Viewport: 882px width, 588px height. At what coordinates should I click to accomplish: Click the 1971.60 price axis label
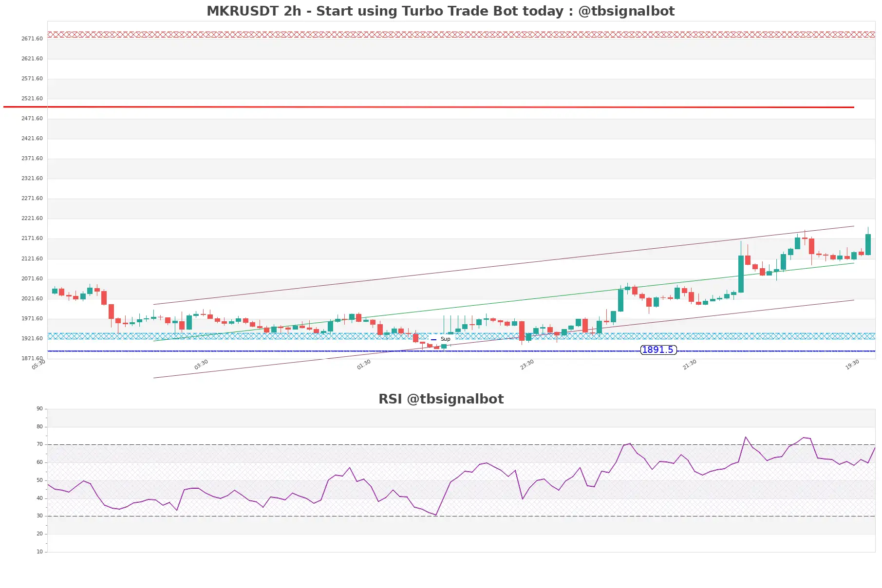[32, 318]
